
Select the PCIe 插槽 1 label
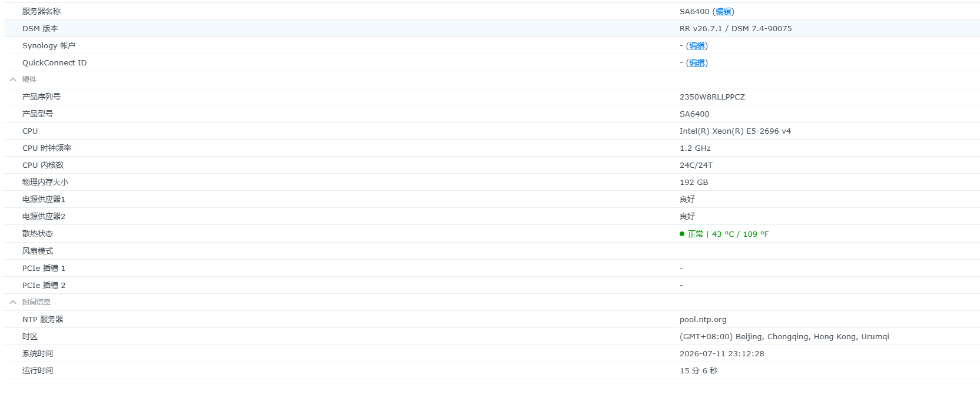point(44,268)
